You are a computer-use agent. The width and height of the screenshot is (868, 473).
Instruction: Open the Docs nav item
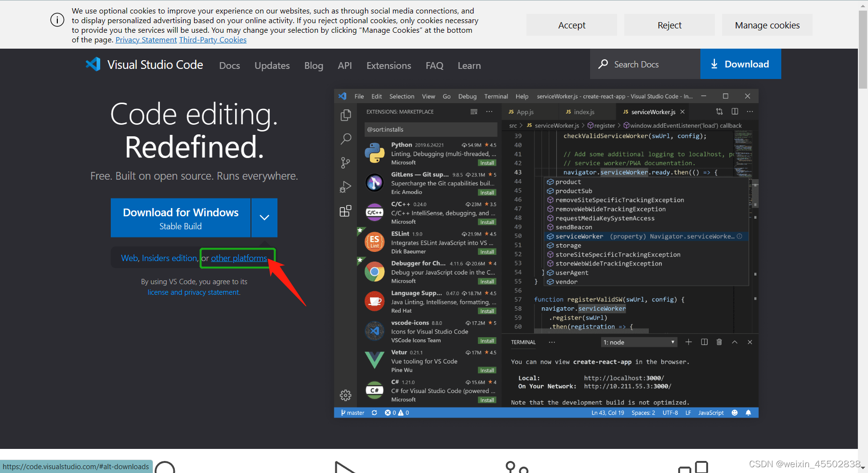pyautogui.click(x=229, y=66)
